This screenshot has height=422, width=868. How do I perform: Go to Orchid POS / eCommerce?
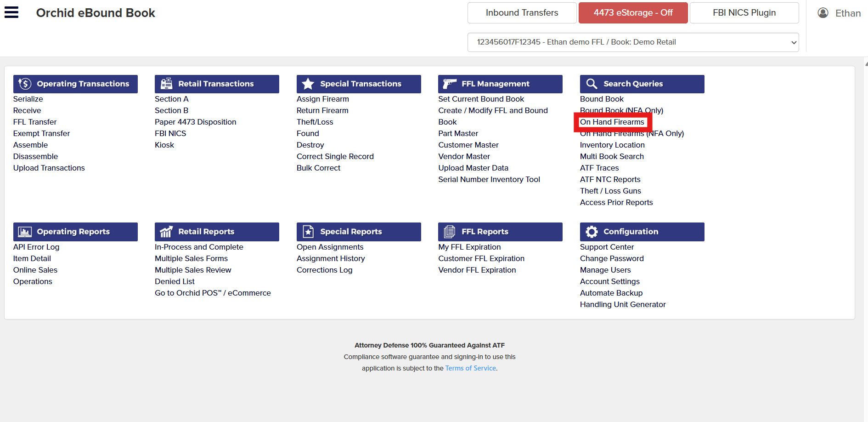pos(213,293)
